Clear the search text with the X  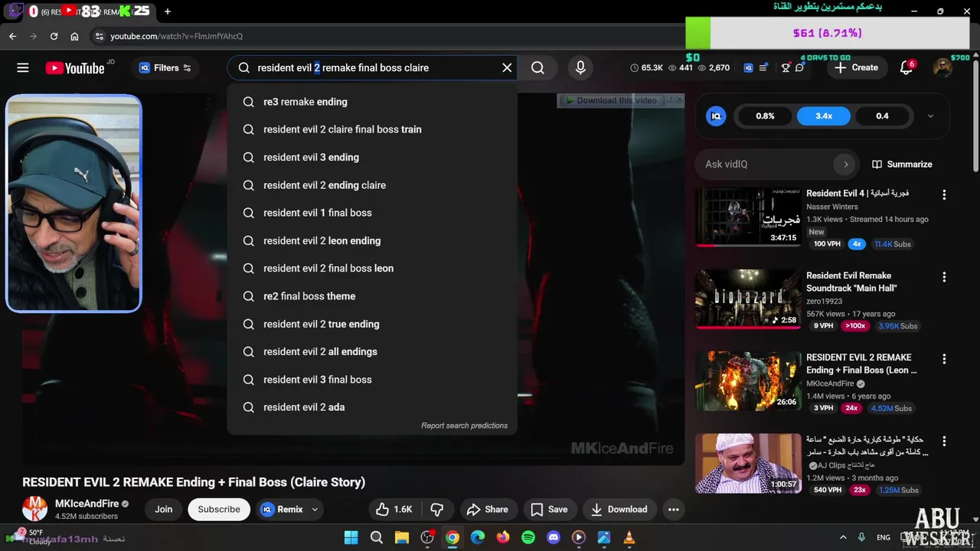pyautogui.click(x=507, y=68)
